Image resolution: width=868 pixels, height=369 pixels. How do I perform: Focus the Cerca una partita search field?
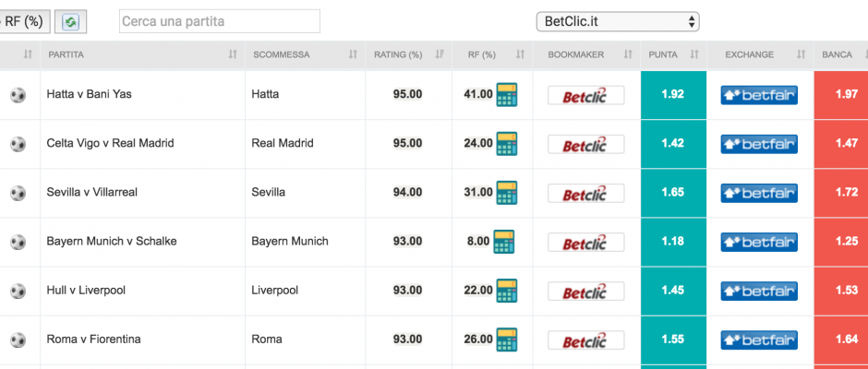pyautogui.click(x=220, y=21)
